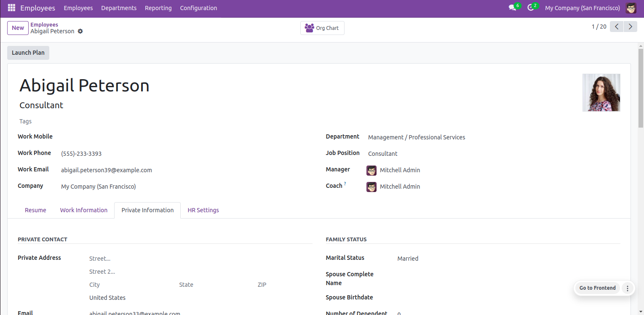Open the Departments menu
The height and width of the screenshot is (315, 644).
point(119,8)
